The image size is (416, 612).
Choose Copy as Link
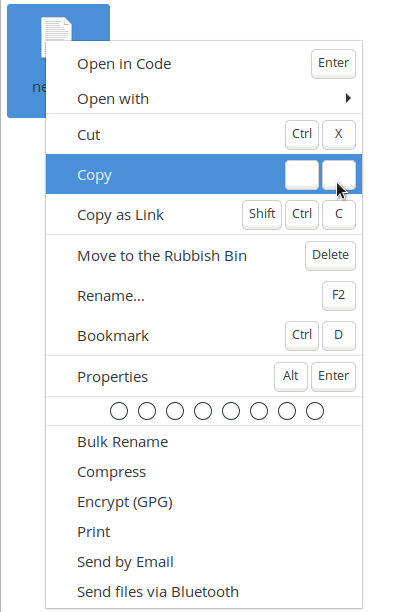(x=204, y=215)
